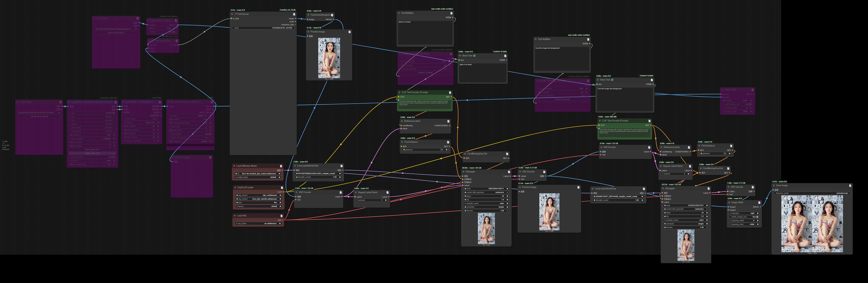Click the right arrow on RMBG Background widget
The image size is (868, 283).
coord(210,141)
